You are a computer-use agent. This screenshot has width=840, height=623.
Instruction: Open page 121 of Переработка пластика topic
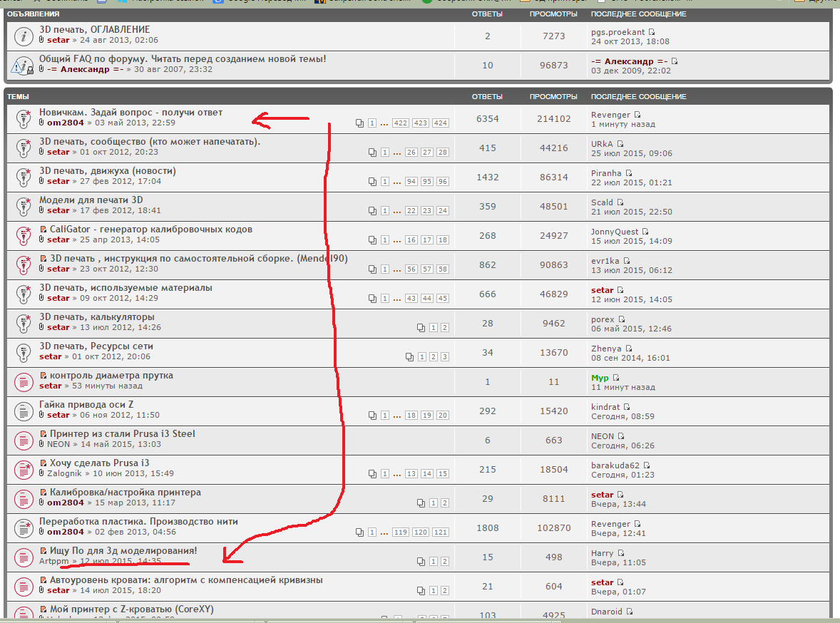tap(441, 532)
